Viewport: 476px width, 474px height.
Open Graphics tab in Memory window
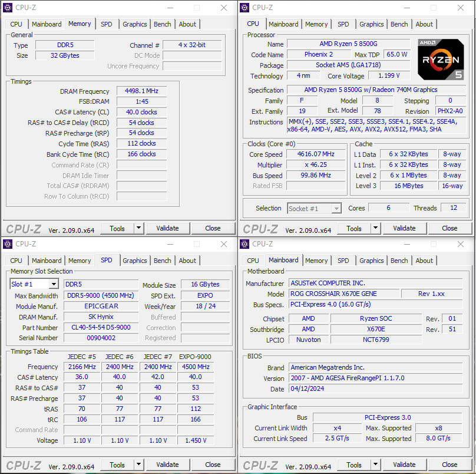(135, 24)
